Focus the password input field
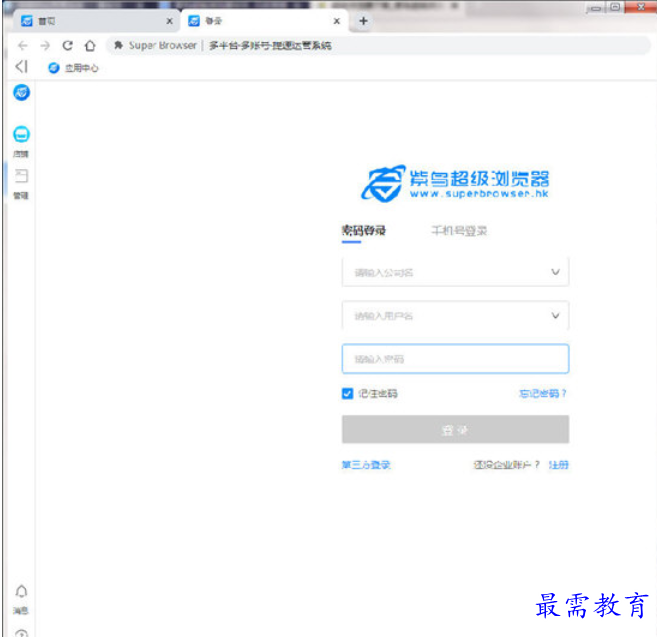The width and height of the screenshot is (657, 637). tap(455, 359)
